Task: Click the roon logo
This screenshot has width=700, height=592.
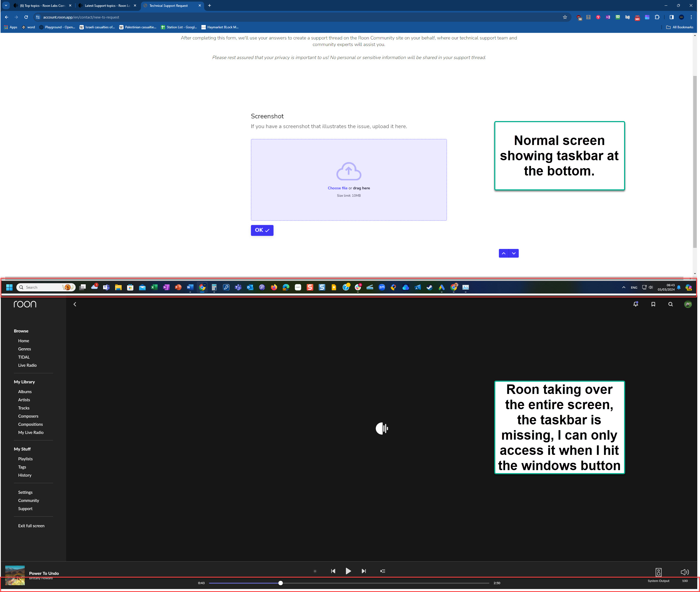Action: click(x=25, y=304)
